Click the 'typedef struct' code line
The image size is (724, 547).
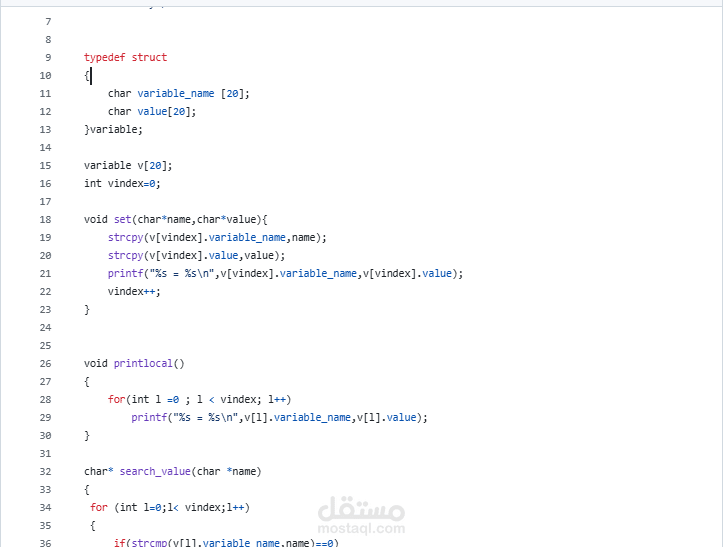125,58
